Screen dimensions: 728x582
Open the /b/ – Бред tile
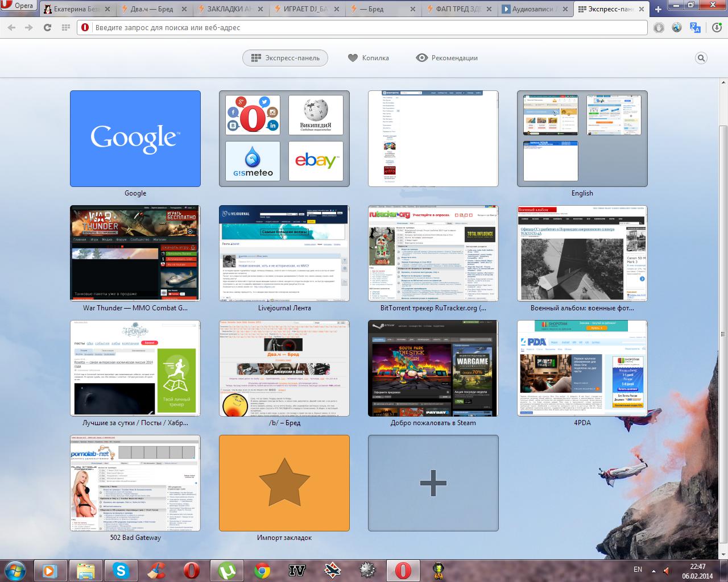click(x=284, y=368)
